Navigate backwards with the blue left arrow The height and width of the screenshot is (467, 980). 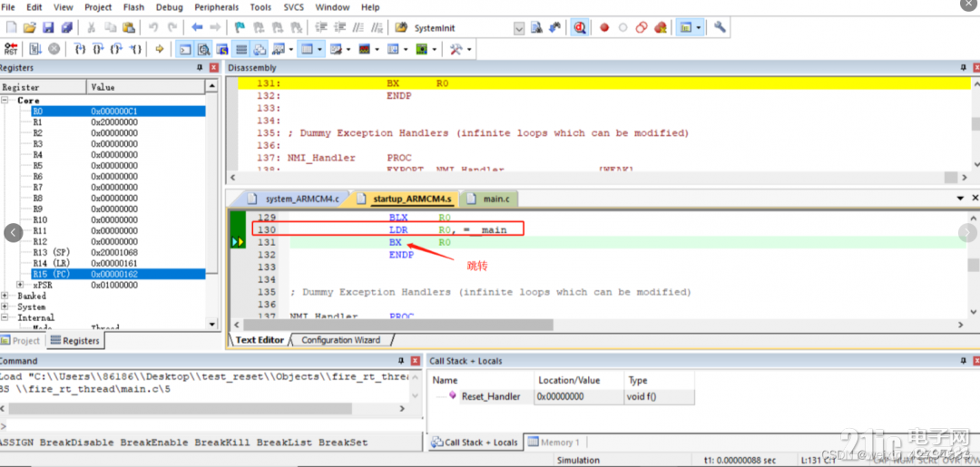point(197,27)
